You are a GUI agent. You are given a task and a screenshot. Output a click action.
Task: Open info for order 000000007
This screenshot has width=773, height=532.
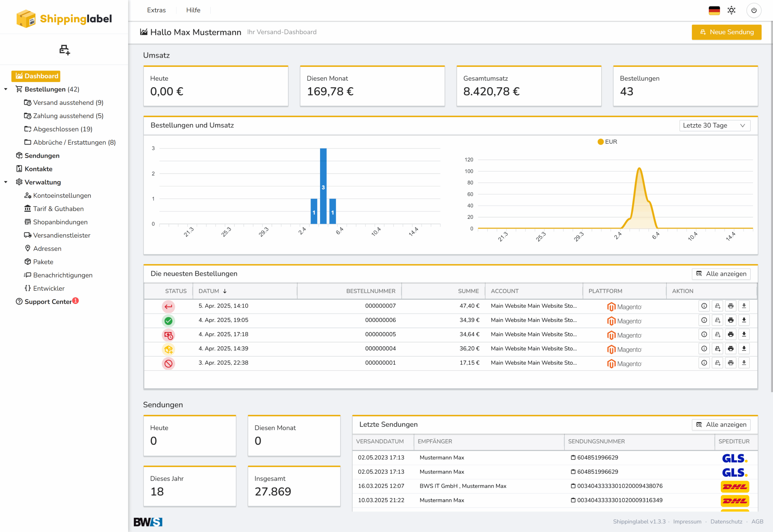(x=704, y=306)
